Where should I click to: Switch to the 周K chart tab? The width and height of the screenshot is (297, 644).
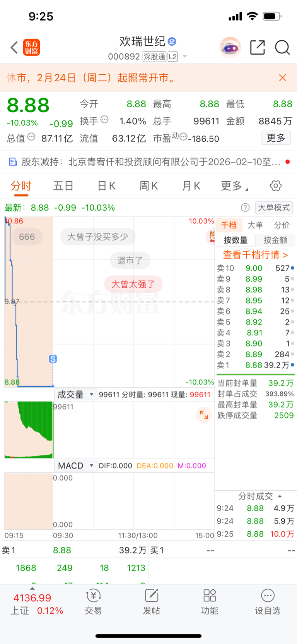point(148,186)
